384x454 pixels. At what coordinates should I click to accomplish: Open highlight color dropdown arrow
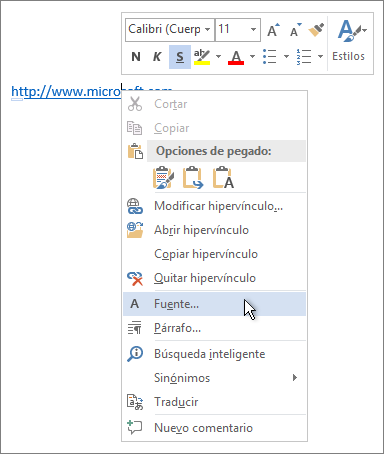(218, 57)
